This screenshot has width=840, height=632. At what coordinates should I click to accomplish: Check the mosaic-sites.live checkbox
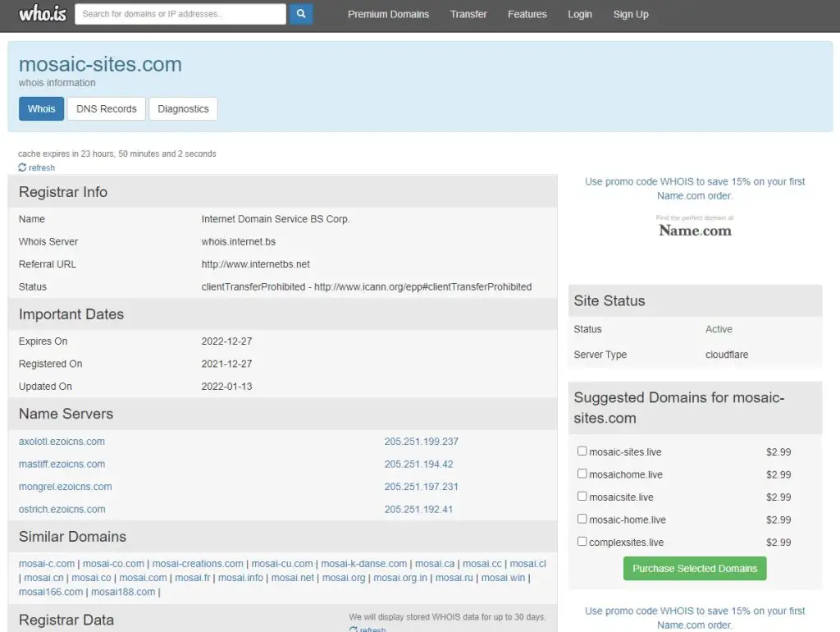tap(582, 451)
